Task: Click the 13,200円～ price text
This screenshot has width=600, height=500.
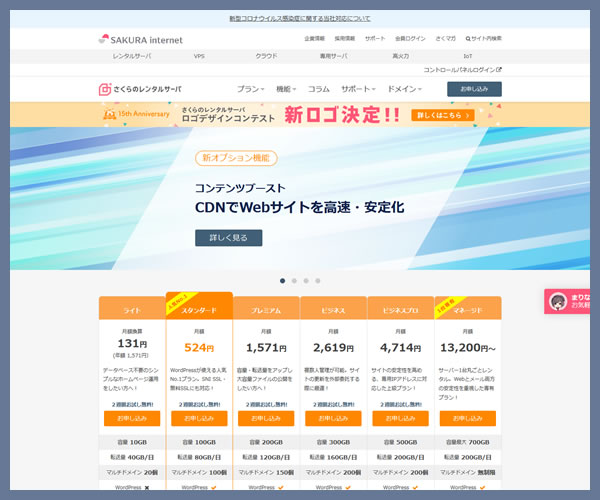Action: (x=468, y=347)
